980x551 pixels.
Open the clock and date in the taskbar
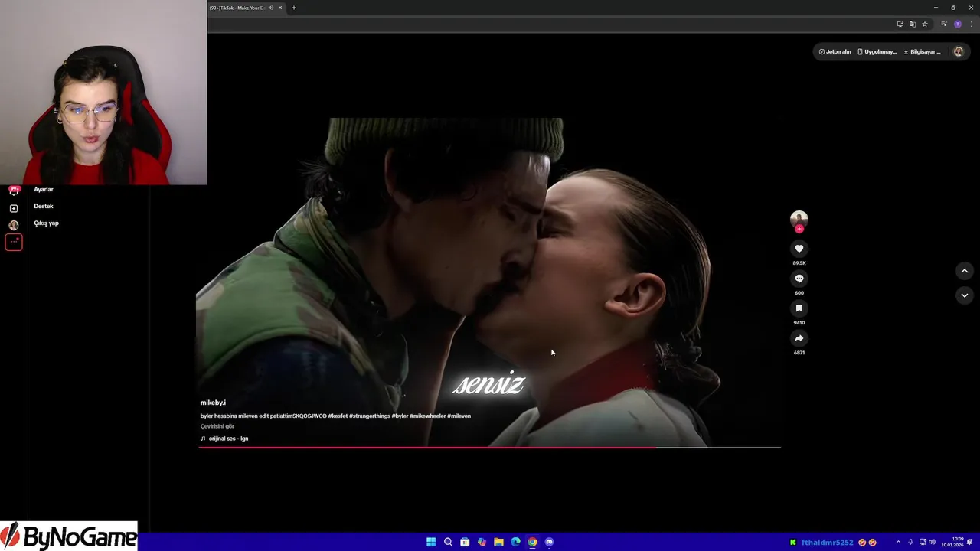pos(952,542)
